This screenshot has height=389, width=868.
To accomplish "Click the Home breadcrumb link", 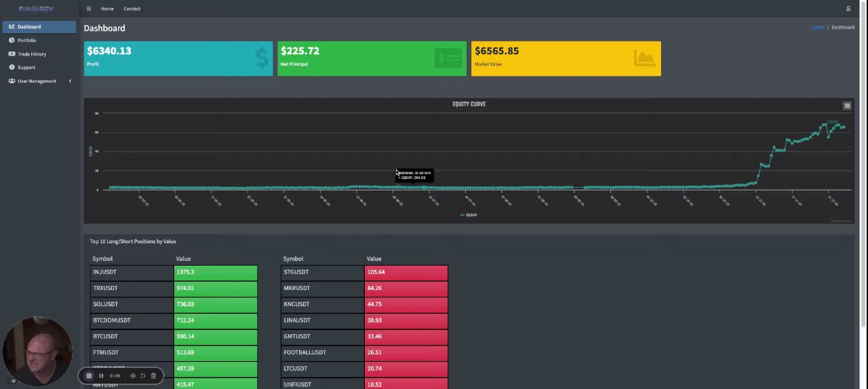I will [818, 27].
